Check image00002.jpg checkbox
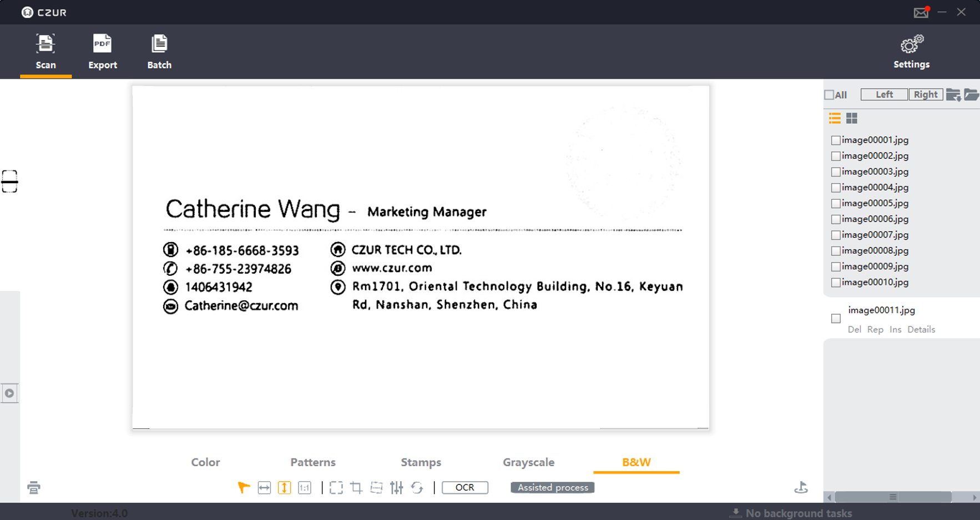Screen dimensions: 980x520 coord(836,156)
